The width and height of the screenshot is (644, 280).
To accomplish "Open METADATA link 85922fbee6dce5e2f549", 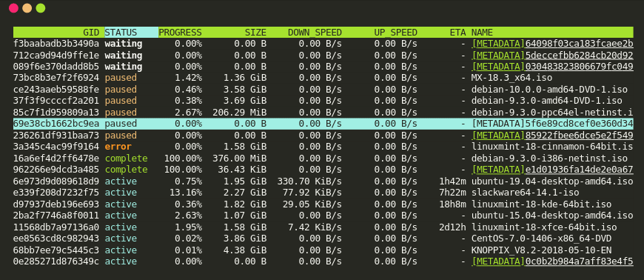I will (552, 136).
